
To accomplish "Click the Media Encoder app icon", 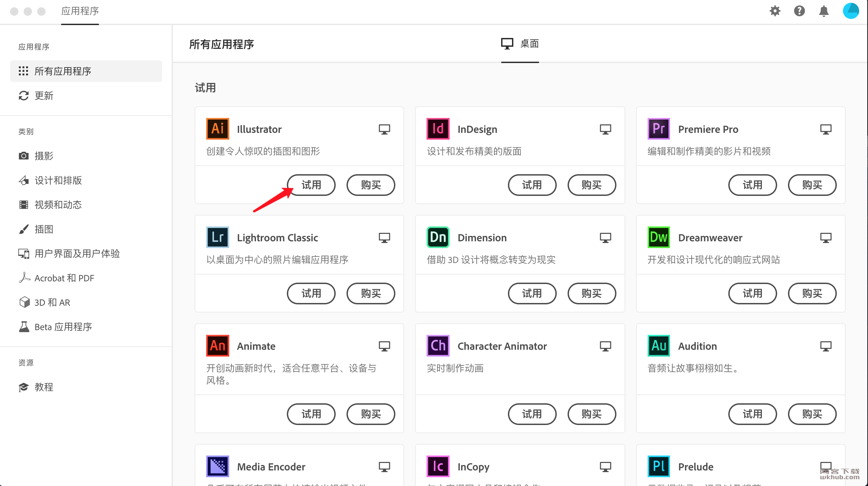I will (x=217, y=466).
